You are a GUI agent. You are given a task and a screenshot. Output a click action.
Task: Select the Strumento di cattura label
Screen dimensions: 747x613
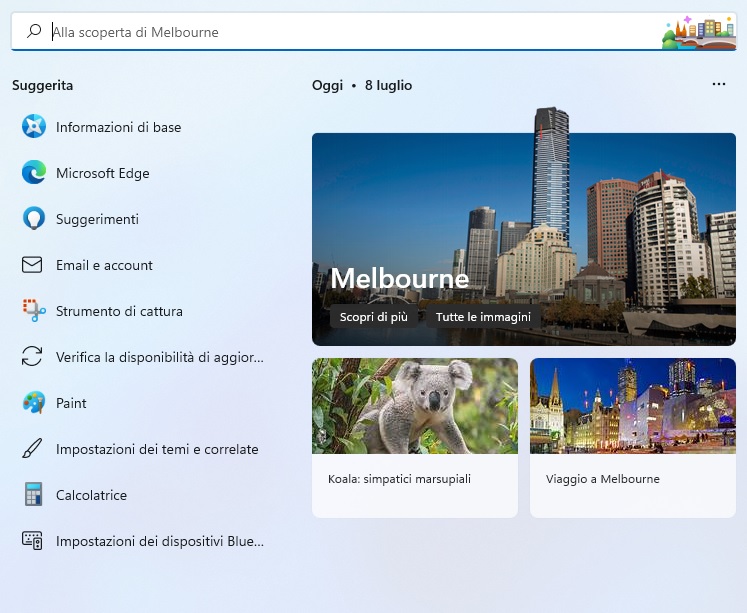(119, 312)
